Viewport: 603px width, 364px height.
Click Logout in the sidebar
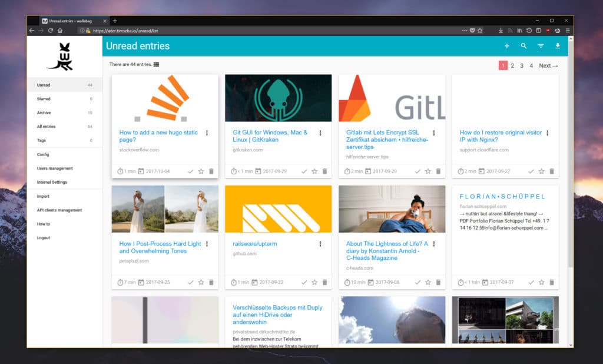pos(65,238)
